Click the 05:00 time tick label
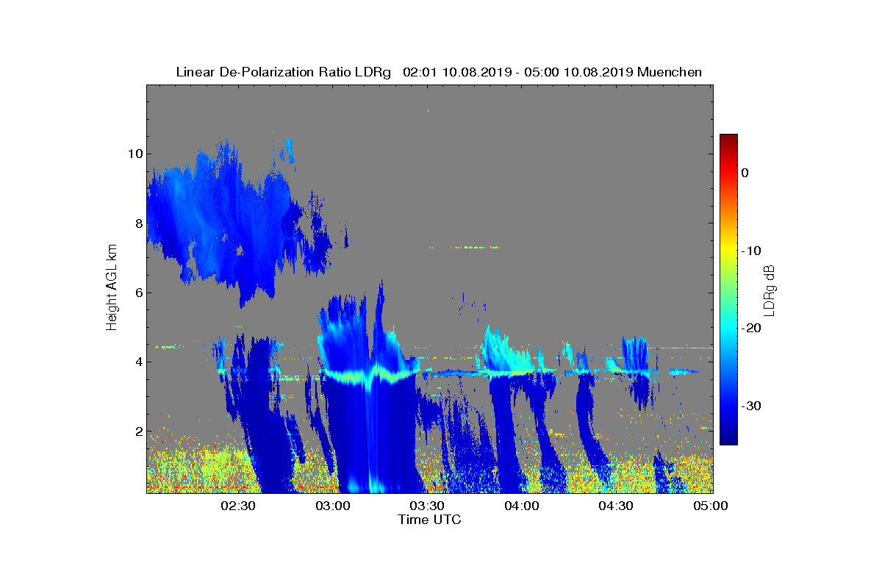 click(x=711, y=506)
